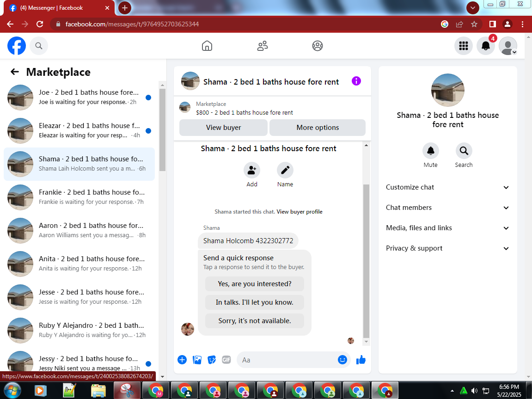The height and width of the screenshot is (399, 532).
Task: Open the account profile avatar menu
Action: (508, 46)
